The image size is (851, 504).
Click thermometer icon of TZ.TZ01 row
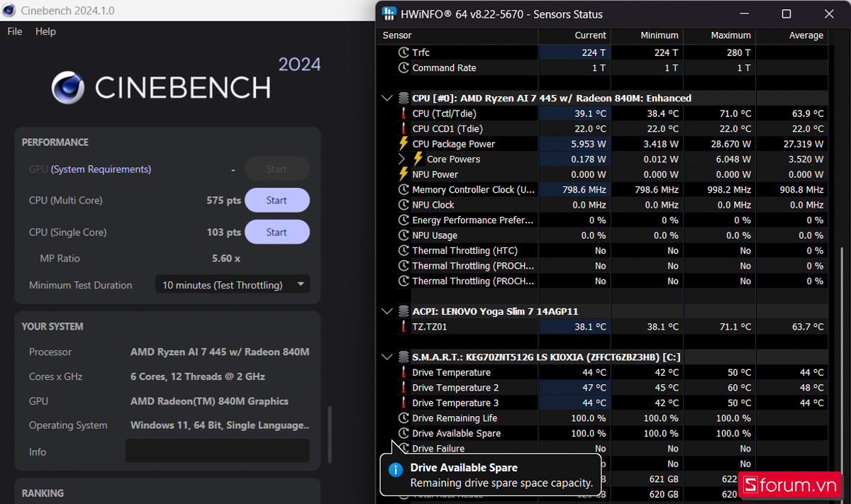pyautogui.click(x=404, y=327)
